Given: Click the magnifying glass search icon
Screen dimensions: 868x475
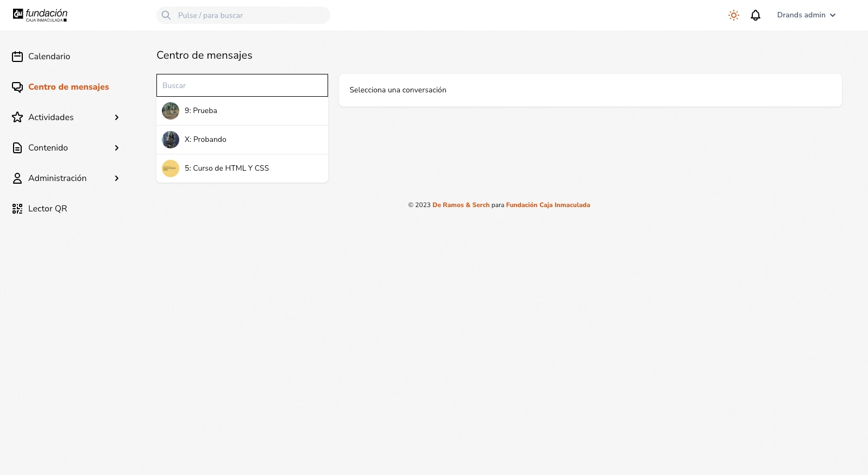Looking at the screenshot, I should (x=166, y=15).
